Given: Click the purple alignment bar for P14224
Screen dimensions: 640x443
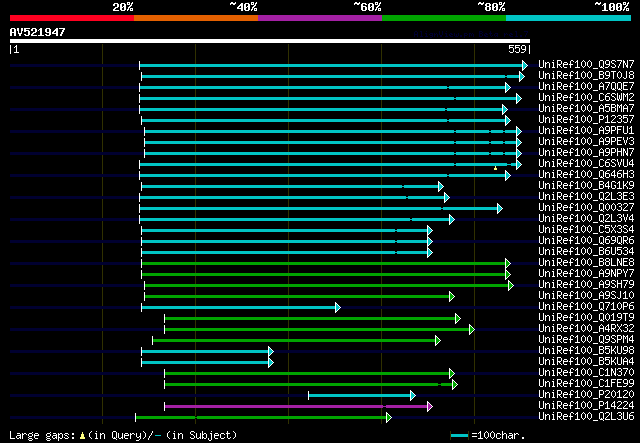Looking at the screenshot, I should coord(298,406).
